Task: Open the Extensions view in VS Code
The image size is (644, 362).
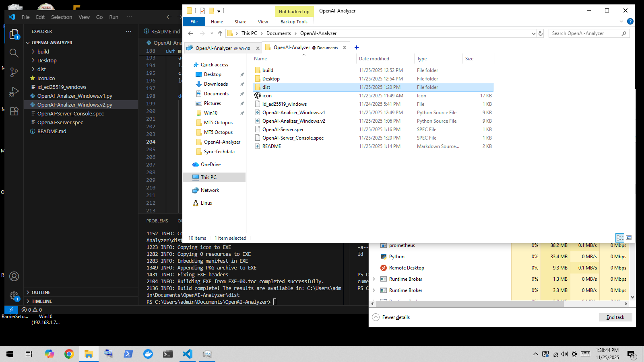Action: (14, 111)
